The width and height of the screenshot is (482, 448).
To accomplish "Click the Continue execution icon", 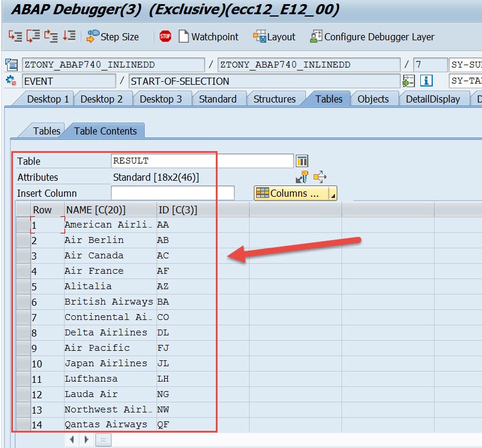I will point(69,36).
